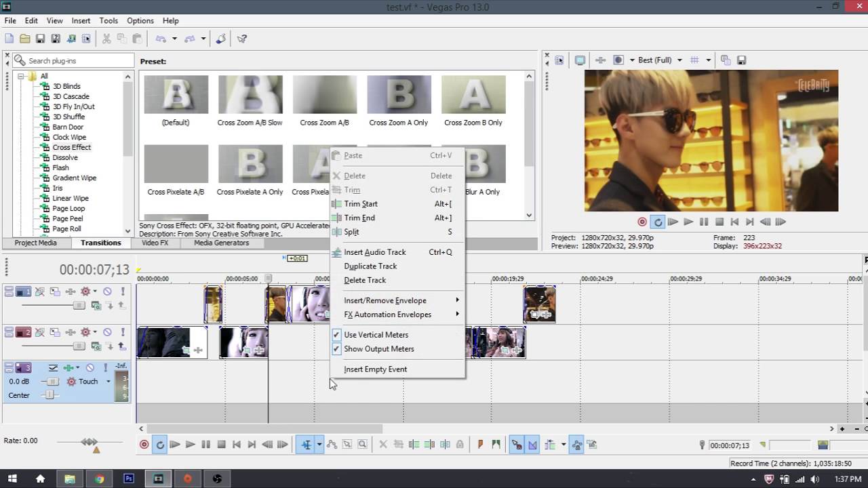The height and width of the screenshot is (488, 868).
Task: Select the Envelope Edit tool
Action: pyautogui.click(x=332, y=445)
